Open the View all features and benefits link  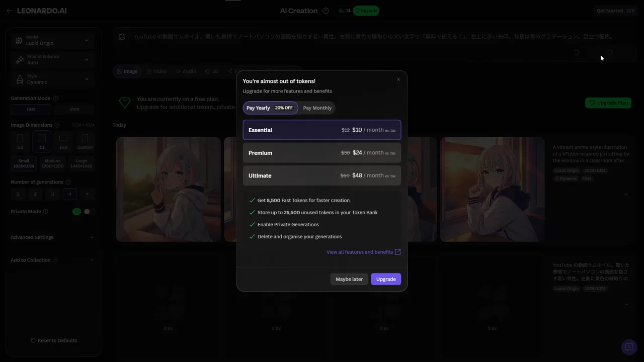click(x=360, y=252)
